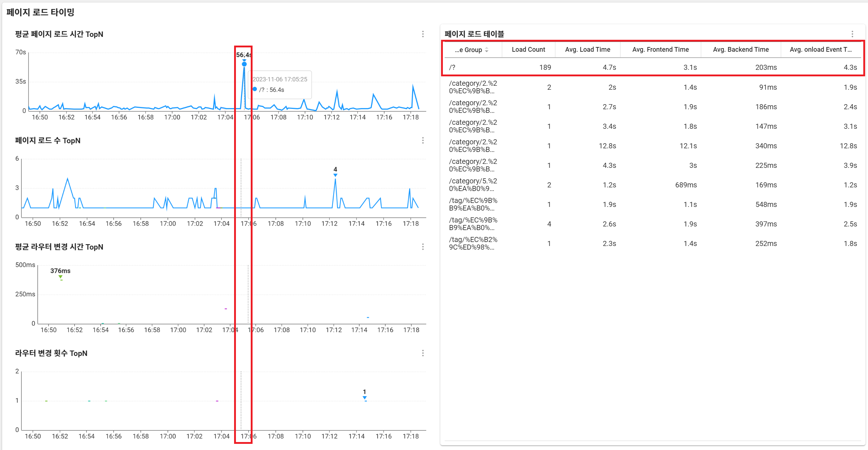Click the sort arrows next to Group column
This screenshot has height=450, width=868.
point(487,50)
